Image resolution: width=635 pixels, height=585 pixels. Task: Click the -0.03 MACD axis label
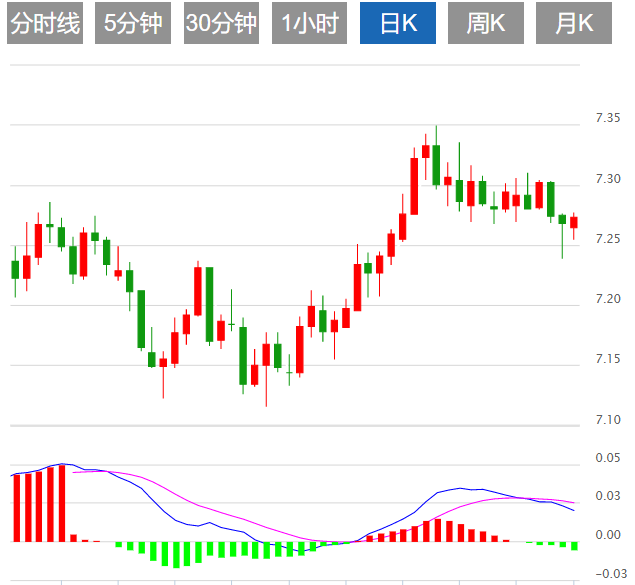[x=611, y=574]
